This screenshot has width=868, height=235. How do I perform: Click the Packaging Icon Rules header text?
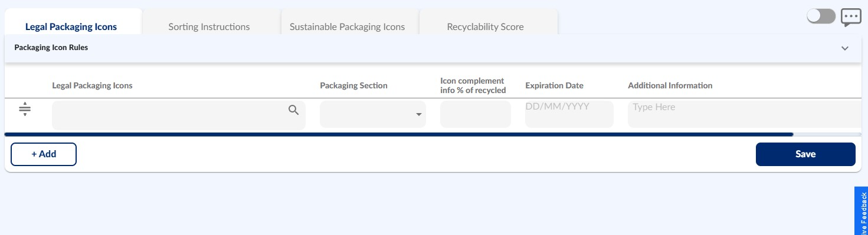(x=51, y=48)
